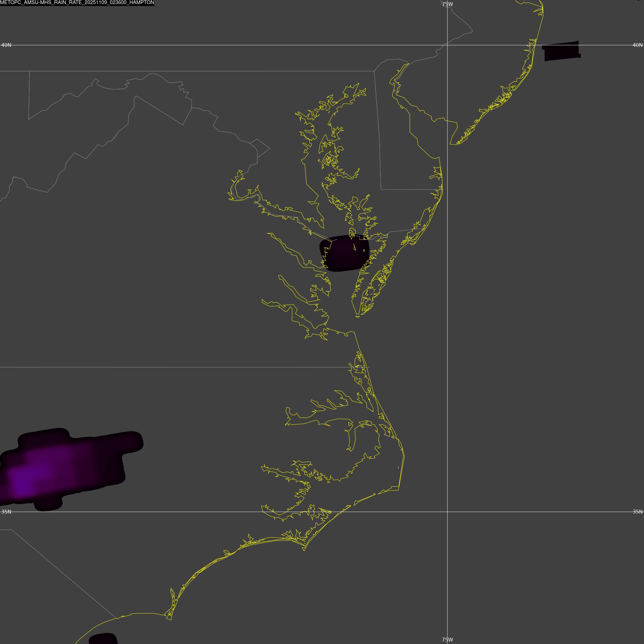Screen dimensions: 644x644
Task: Click the 35N label on right edge
Action: [x=637, y=512]
